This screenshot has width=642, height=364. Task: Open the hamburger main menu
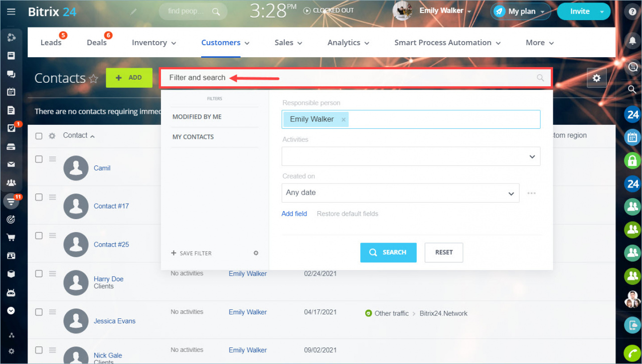click(11, 12)
